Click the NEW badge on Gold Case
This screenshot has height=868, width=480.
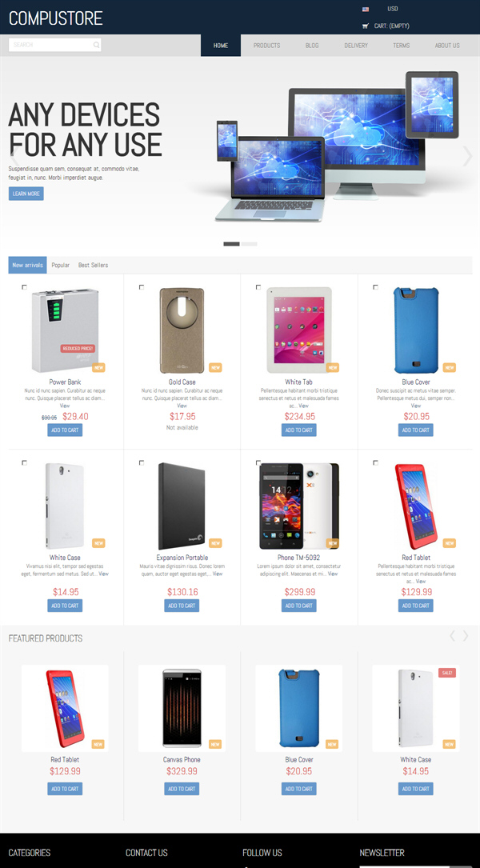click(x=215, y=367)
